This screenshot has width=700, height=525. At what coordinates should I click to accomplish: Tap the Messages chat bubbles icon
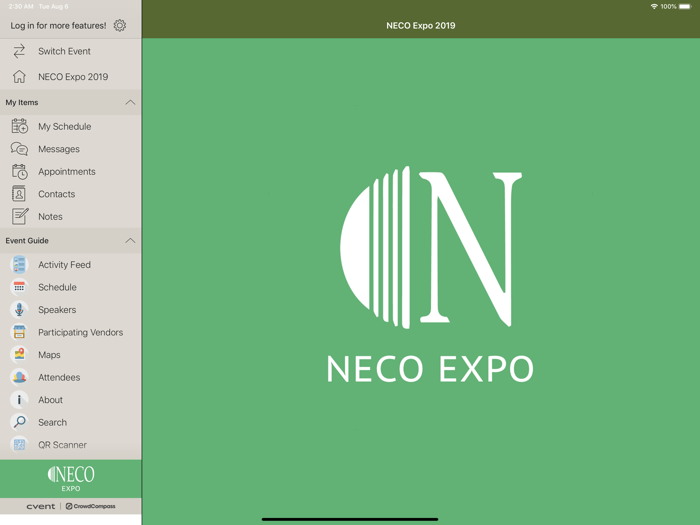click(19, 149)
